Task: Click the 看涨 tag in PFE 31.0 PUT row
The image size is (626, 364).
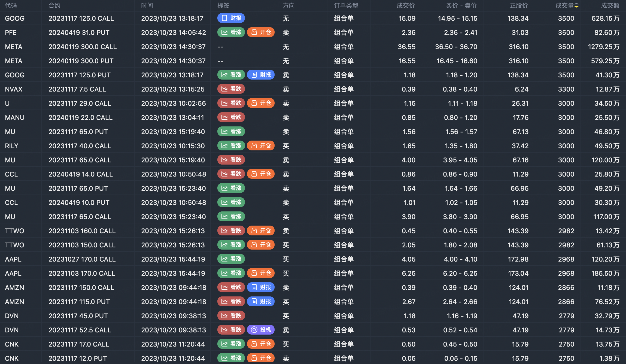Action: (231, 32)
